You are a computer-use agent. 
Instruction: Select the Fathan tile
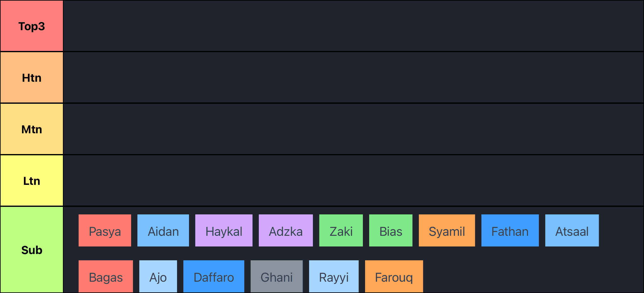510,230
